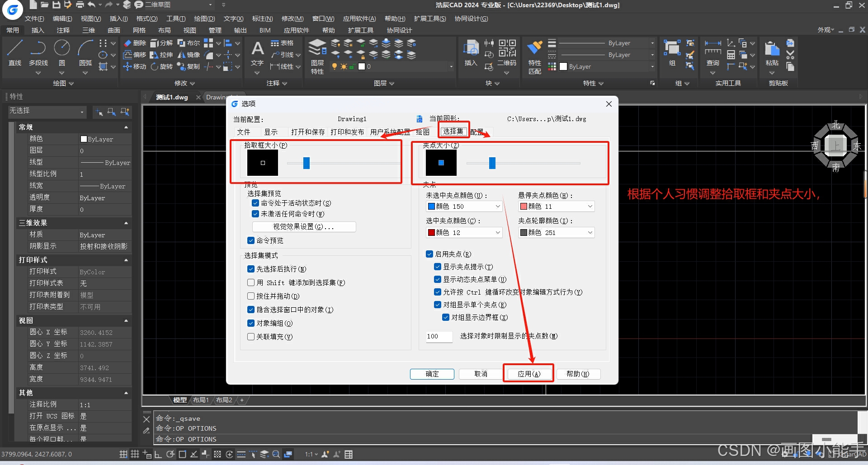Open 悬停夹点颜色 dropdown (颜色 11)
Image resolution: width=868 pixels, height=465 pixels.
coord(557,207)
